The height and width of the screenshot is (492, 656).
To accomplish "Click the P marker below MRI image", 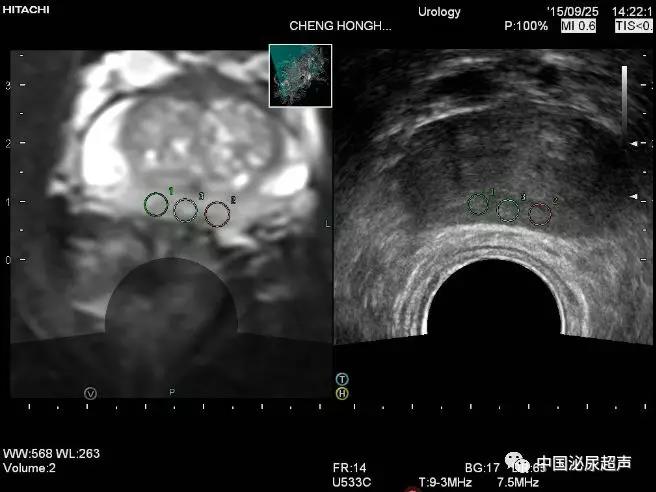I will pos(172,392).
